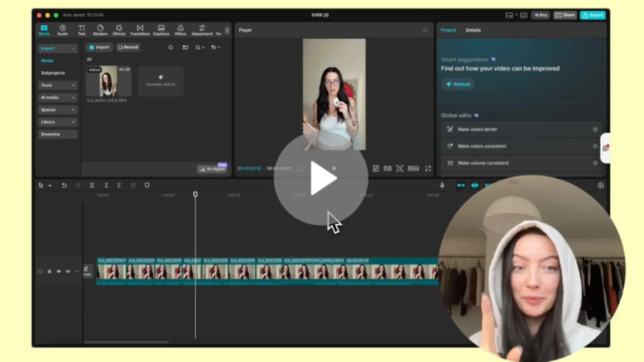Expand the Spaces sidebar section
Screen dimensions: 644x362
pyautogui.click(x=58, y=110)
